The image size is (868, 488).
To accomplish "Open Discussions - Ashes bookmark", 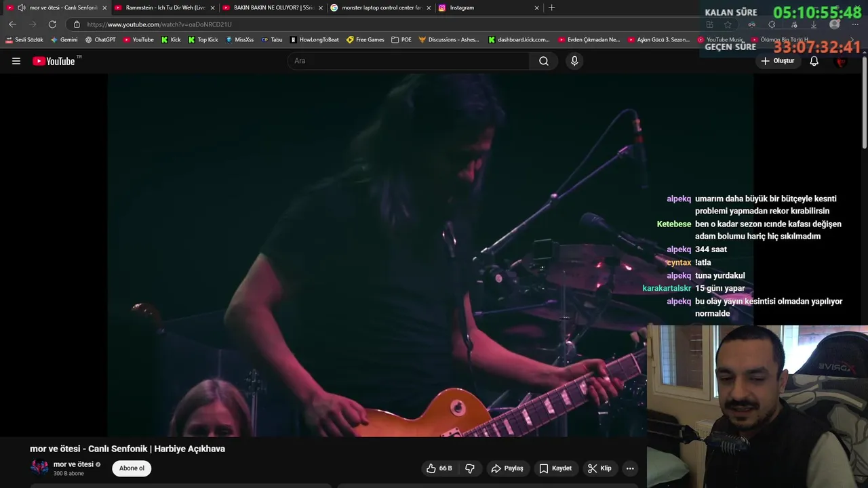I will [x=449, y=40].
